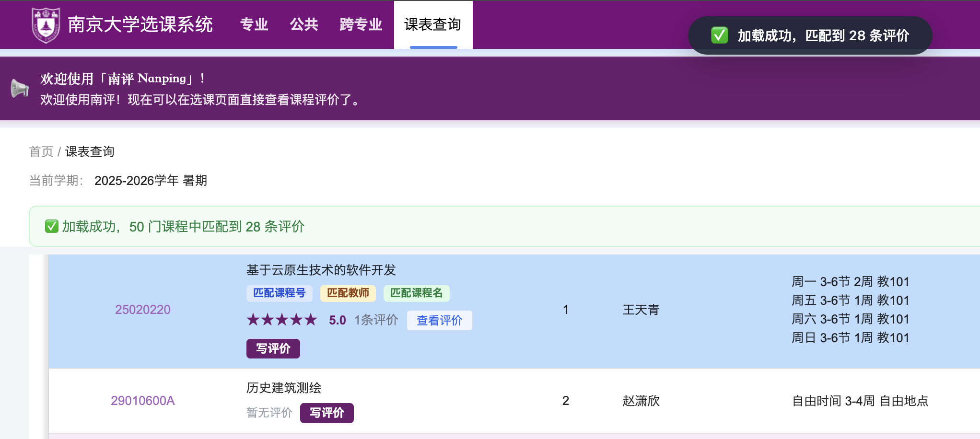
Task: Click the 加载成功，匹配到 28 条评价 toast
Action: click(x=810, y=35)
